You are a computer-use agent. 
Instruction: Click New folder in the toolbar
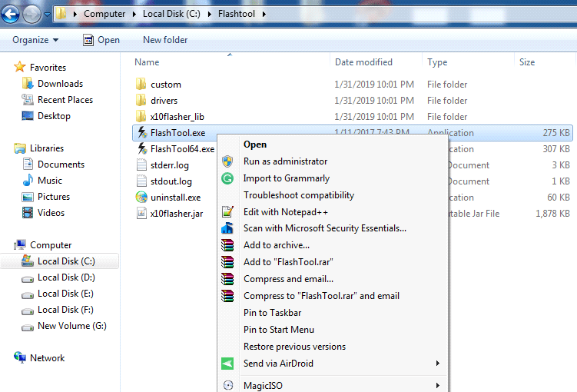pyautogui.click(x=165, y=40)
